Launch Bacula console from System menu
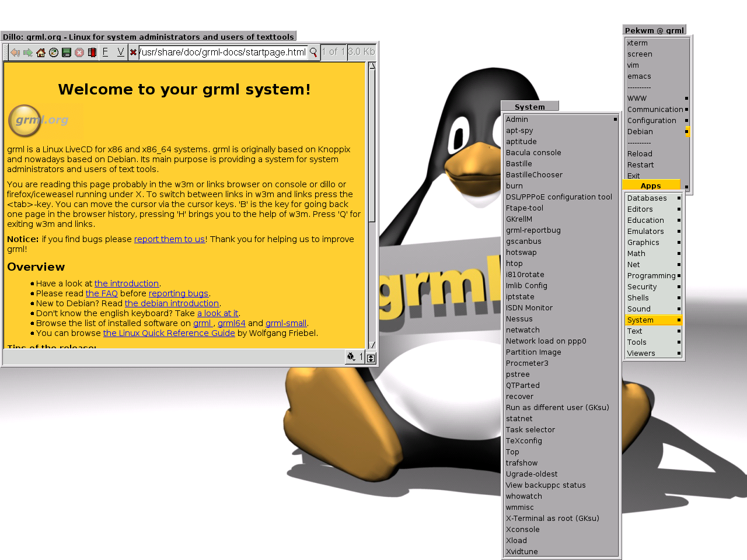The image size is (747, 560). pyautogui.click(x=561, y=153)
